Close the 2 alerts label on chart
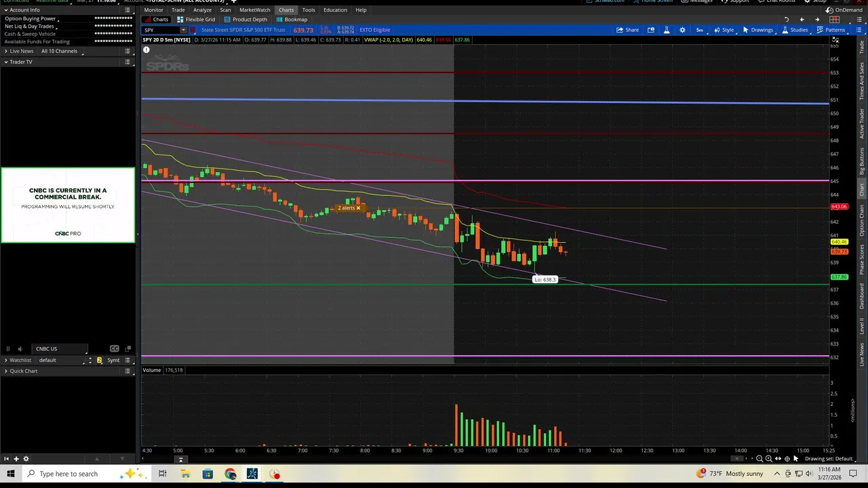The height and width of the screenshot is (488, 868). [x=358, y=208]
